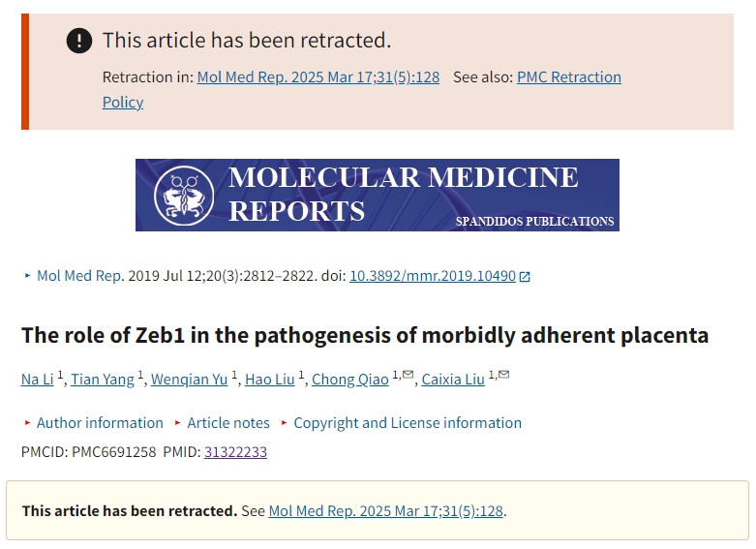Click the external link icon beside DOI
756x549 pixels.
(525, 276)
